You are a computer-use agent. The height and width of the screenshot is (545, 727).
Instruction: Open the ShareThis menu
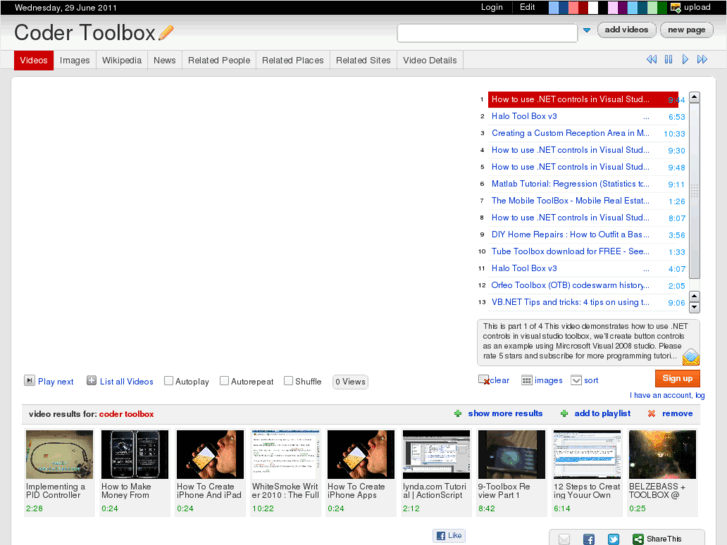click(657, 539)
